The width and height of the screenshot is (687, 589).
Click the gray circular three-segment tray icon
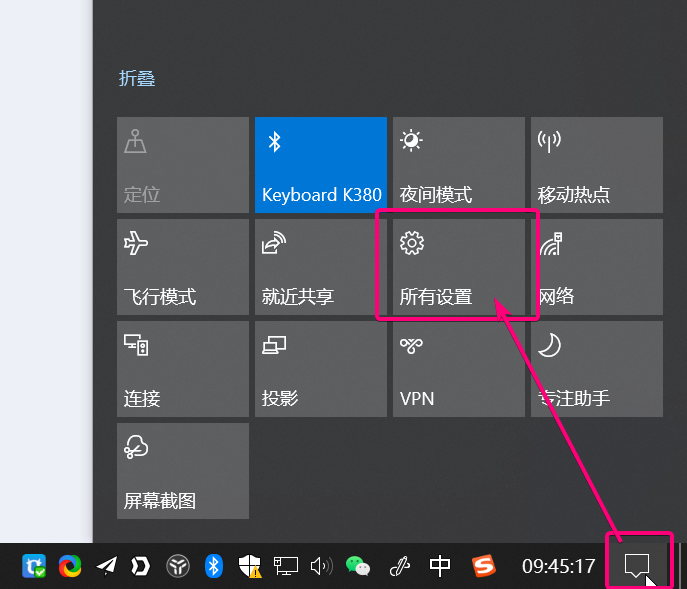click(177, 566)
